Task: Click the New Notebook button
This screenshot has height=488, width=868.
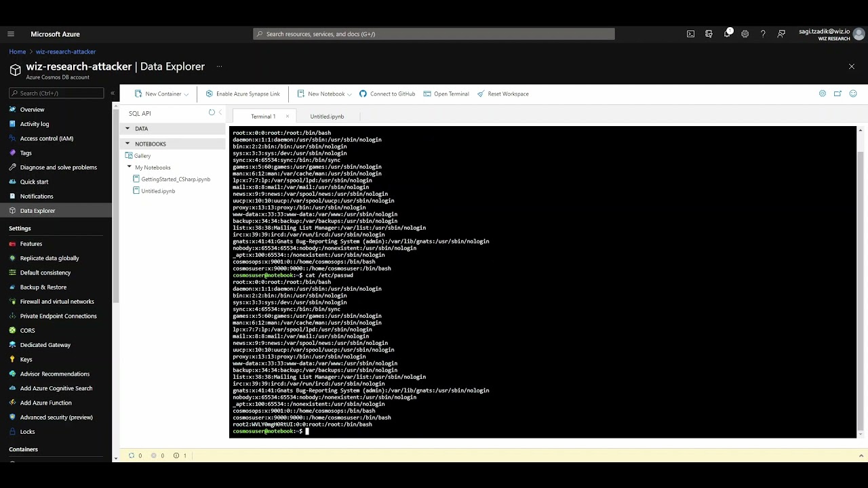Action: point(321,94)
